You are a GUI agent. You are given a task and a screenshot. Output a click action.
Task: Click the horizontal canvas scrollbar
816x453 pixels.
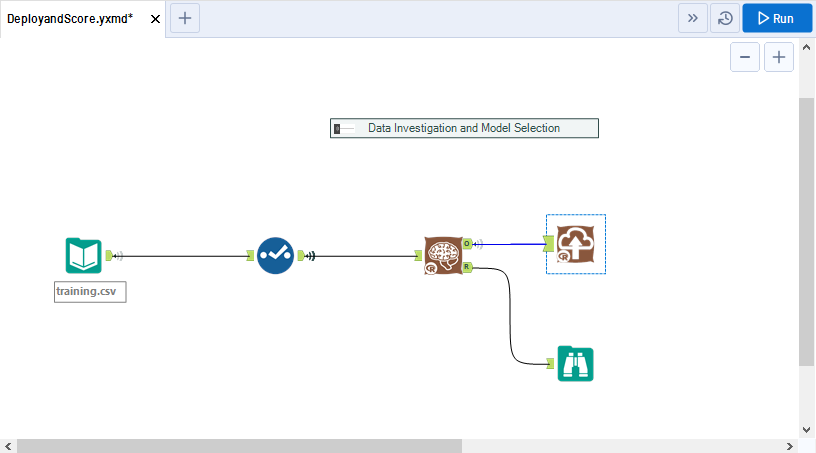click(240, 445)
